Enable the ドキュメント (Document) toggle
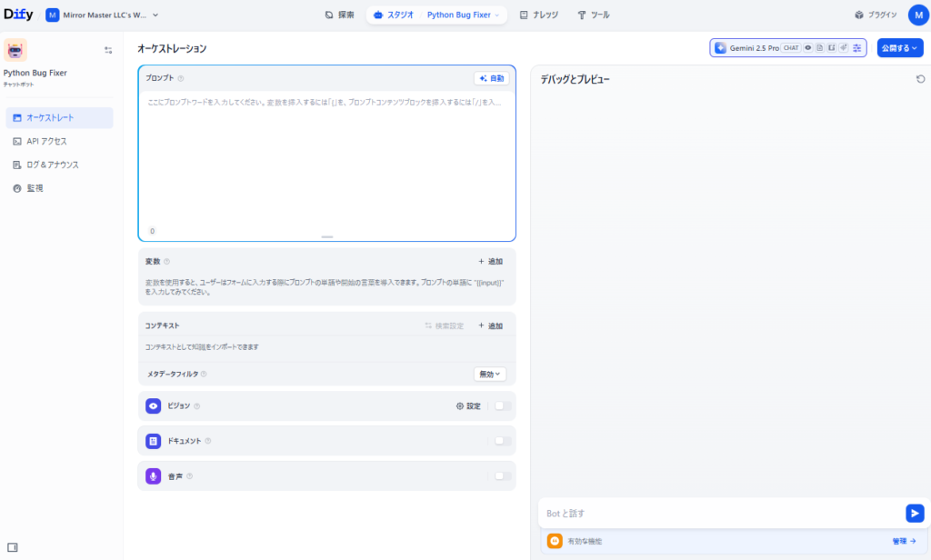 tap(503, 441)
